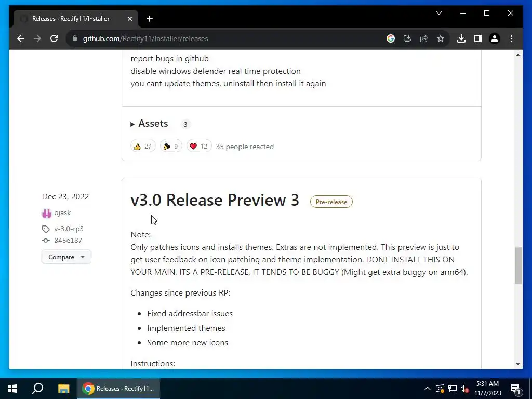This screenshot has width=532, height=399.
Task: Open Chrome three-dot menu
Action: pos(511,38)
